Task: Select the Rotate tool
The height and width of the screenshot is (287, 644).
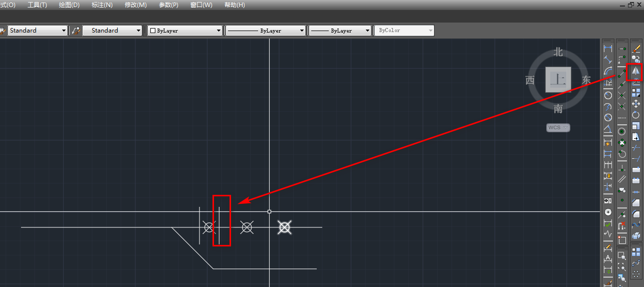Action: pos(636,115)
